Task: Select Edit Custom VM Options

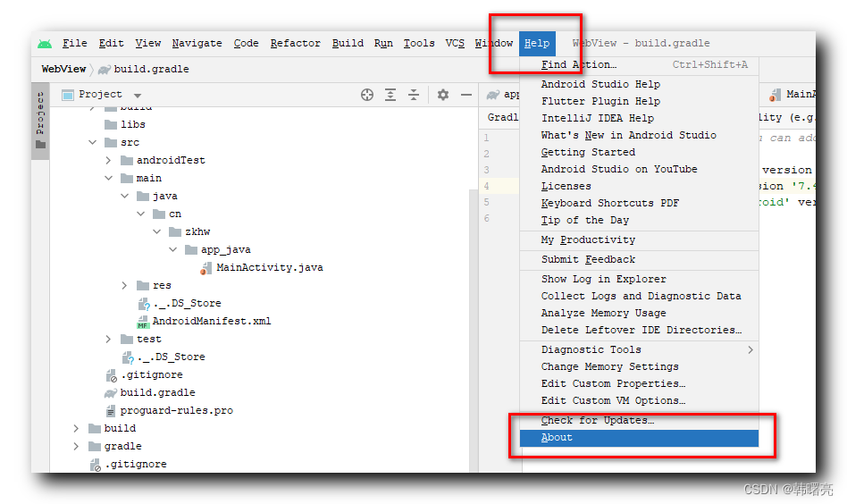Action: [x=639, y=401]
